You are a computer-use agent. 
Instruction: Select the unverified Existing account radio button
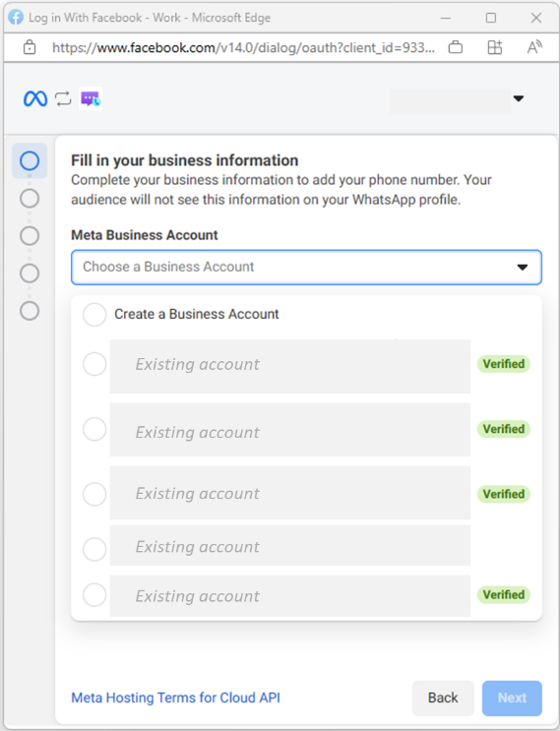94,549
